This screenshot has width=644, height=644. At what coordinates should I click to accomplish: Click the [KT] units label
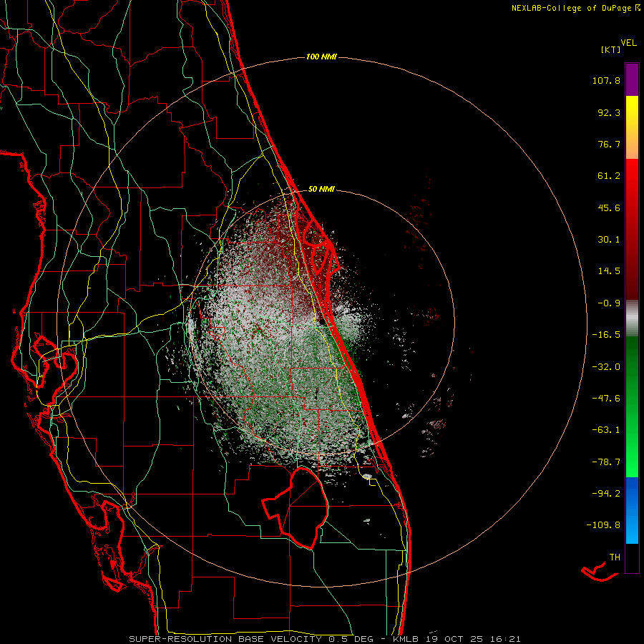(x=610, y=49)
